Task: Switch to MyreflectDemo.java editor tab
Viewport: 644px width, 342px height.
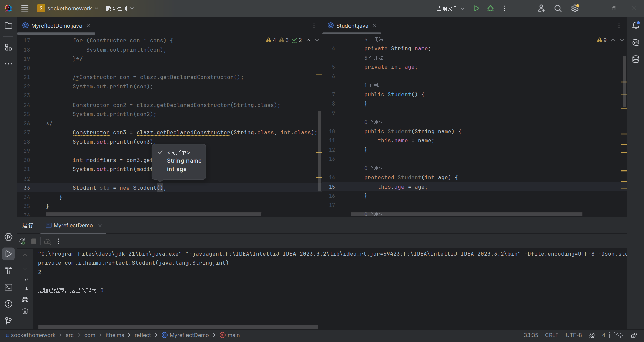Action: pos(56,26)
